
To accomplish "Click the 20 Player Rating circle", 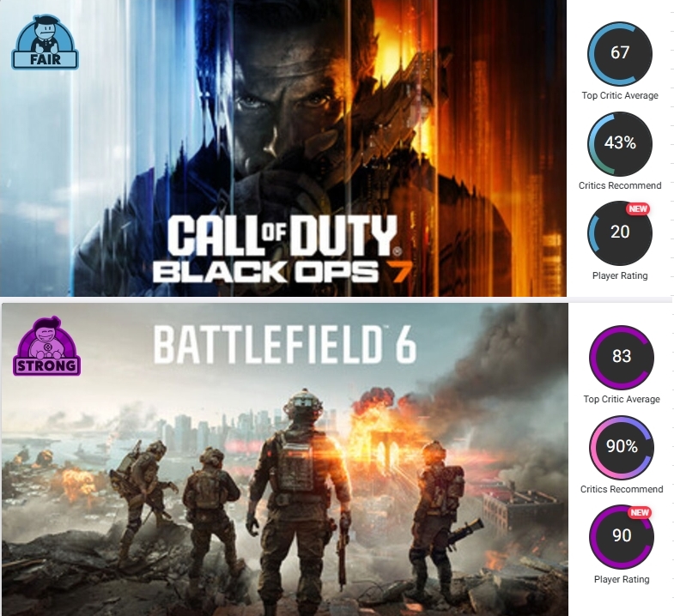I will tap(620, 233).
